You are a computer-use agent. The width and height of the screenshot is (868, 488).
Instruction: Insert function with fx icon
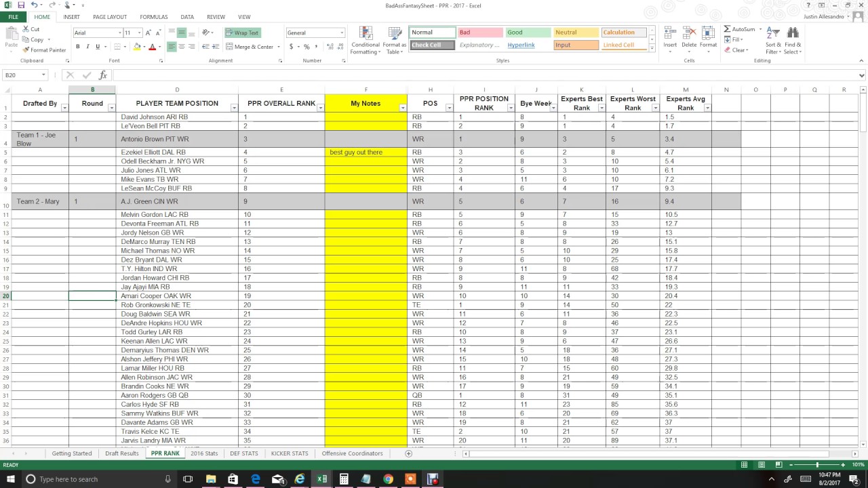tap(103, 75)
